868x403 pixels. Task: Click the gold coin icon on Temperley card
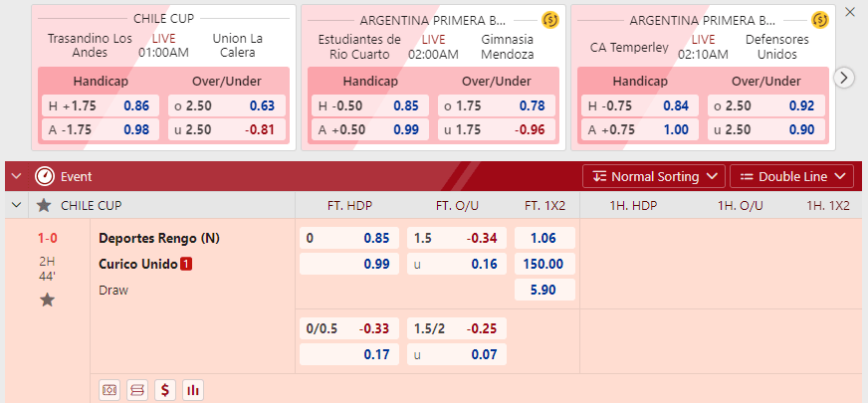click(x=820, y=21)
